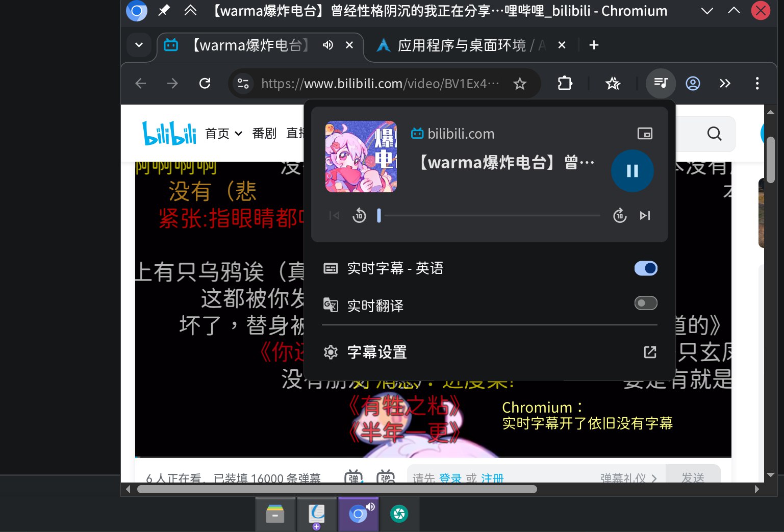
Task: Click the speaker icon on the warma tab
Action: (x=327, y=45)
